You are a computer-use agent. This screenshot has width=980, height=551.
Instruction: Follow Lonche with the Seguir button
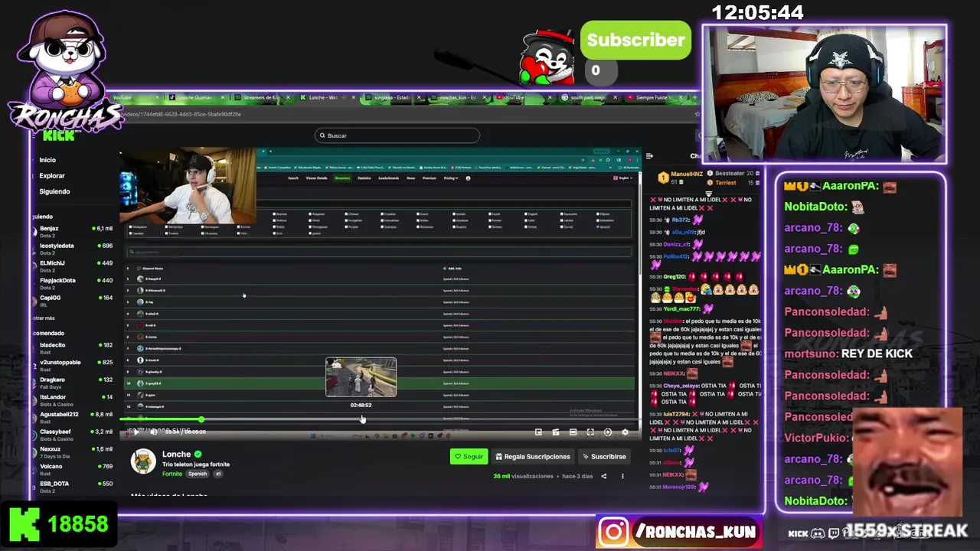pyautogui.click(x=469, y=457)
